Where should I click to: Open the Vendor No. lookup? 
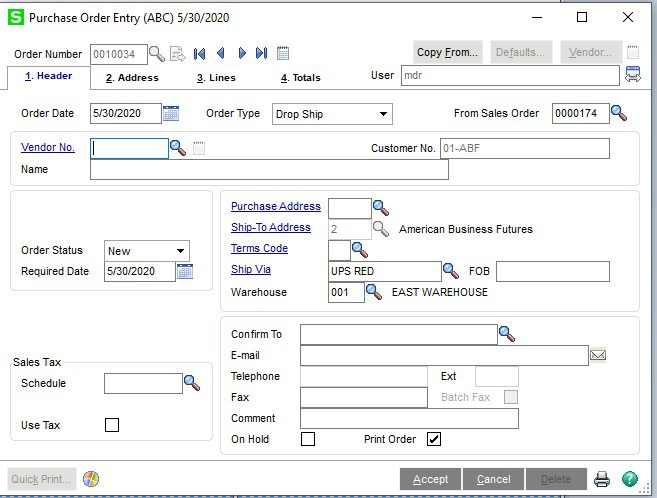(178, 148)
